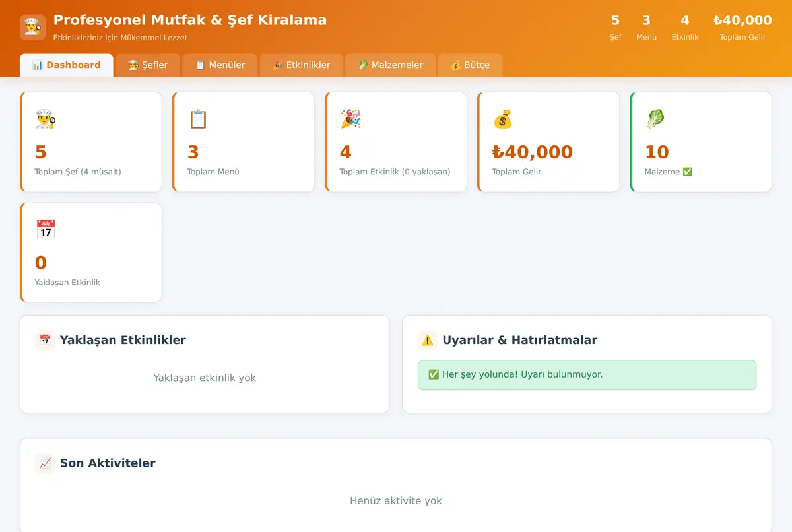Click the chart icon beside Son Aktiviteler

[45, 463]
